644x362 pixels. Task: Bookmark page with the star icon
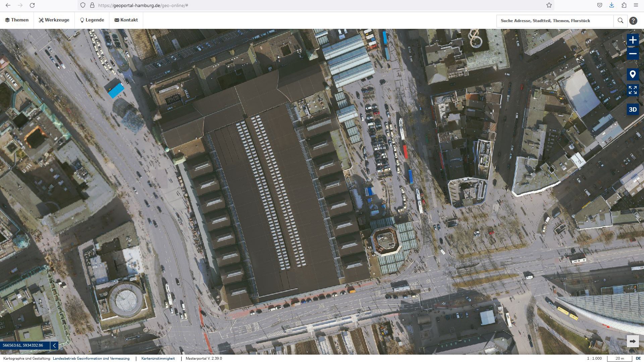coord(549,5)
